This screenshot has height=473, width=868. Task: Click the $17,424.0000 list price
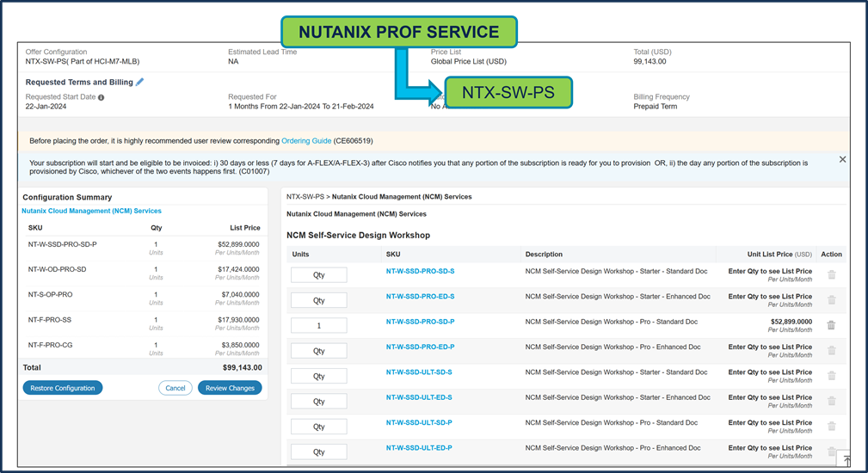click(x=238, y=269)
